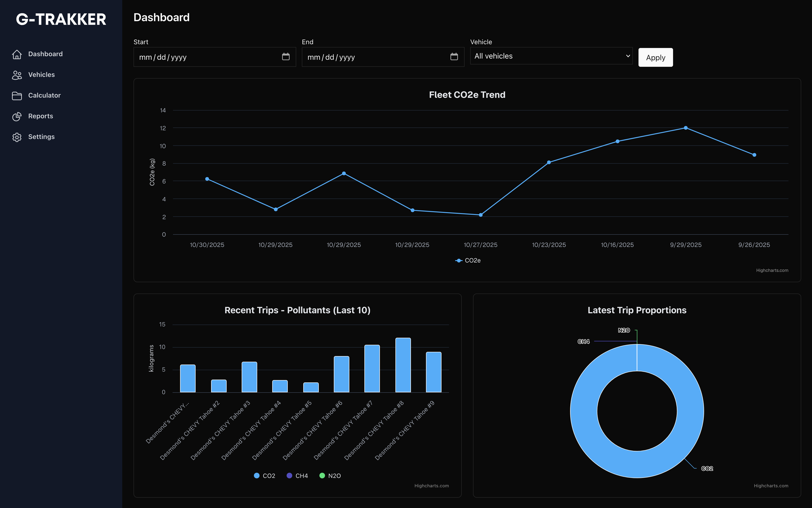
Task: Click the Dashboard home icon
Action: click(17, 54)
